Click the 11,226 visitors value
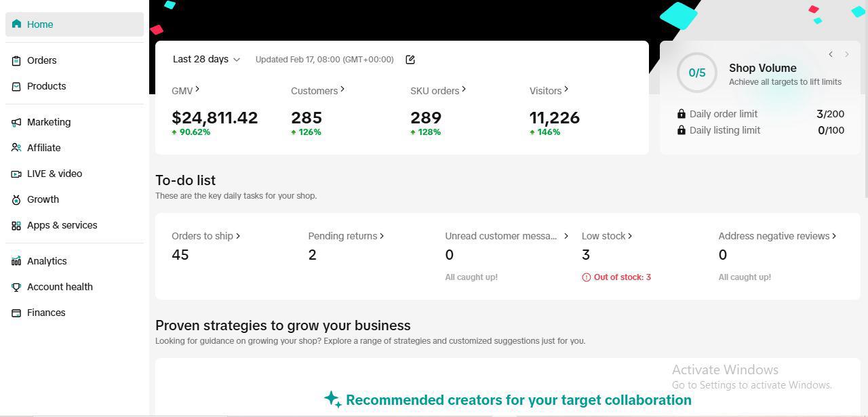This screenshot has height=417, width=868. click(x=555, y=118)
